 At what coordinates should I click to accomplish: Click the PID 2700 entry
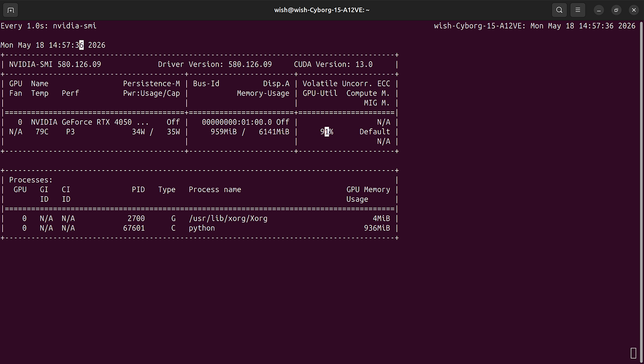(136, 219)
